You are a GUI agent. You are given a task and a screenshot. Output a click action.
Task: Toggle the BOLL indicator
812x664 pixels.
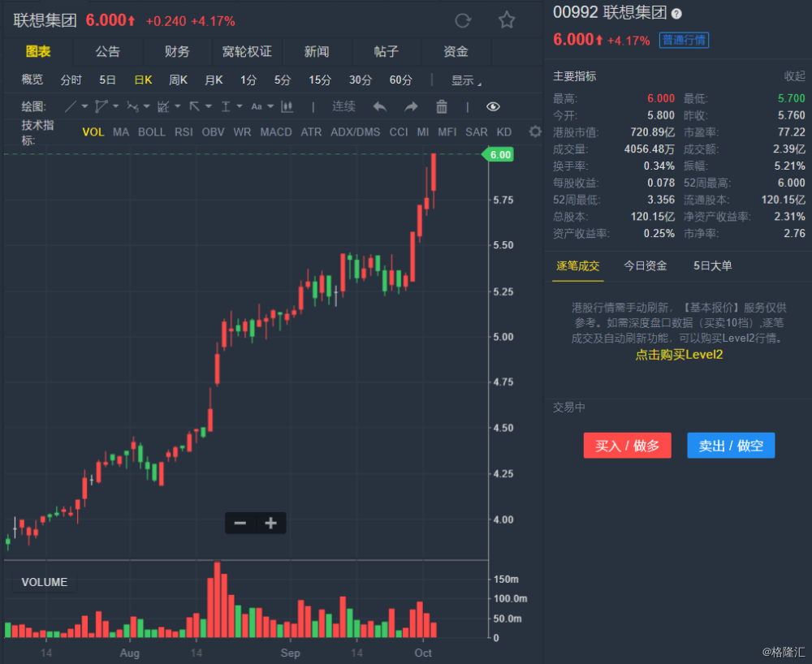click(x=152, y=132)
